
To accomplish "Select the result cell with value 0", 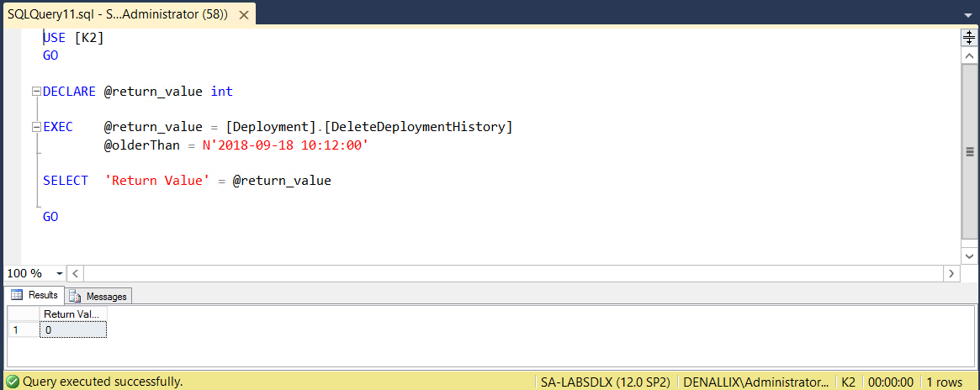I will [73, 329].
